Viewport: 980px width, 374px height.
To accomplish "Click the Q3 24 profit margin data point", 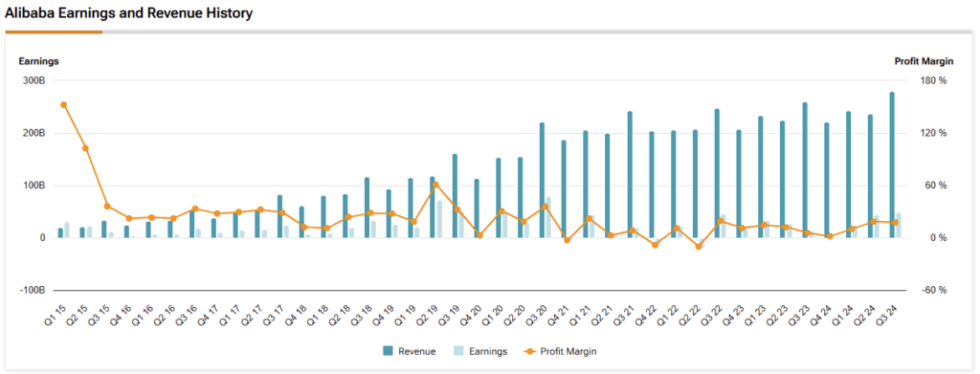I will [x=896, y=222].
